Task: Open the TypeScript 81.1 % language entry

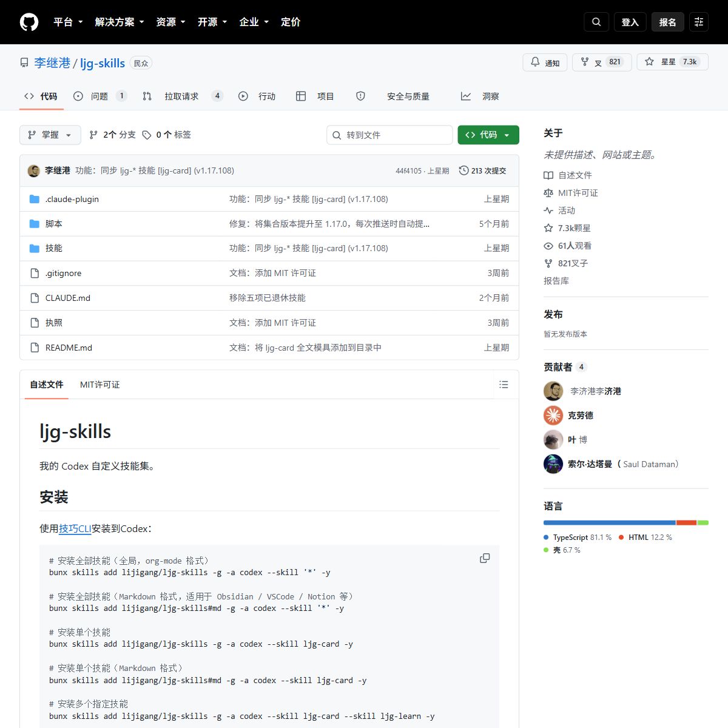Action: [578, 538]
